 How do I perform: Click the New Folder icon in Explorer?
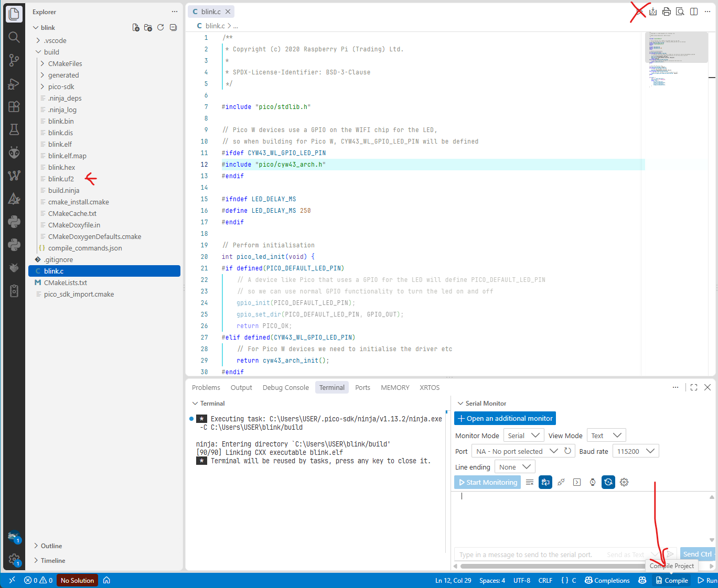pyautogui.click(x=148, y=27)
